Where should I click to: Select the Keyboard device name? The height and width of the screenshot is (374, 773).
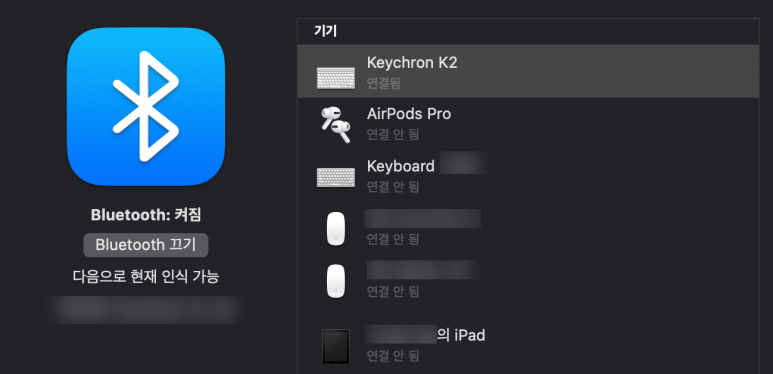tap(401, 166)
